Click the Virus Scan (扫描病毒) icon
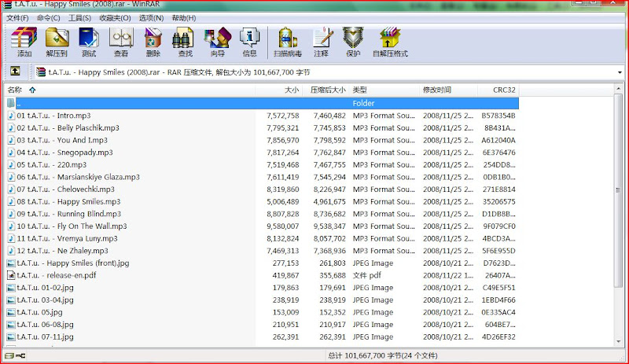This screenshot has width=629, height=364. click(288, 42)
